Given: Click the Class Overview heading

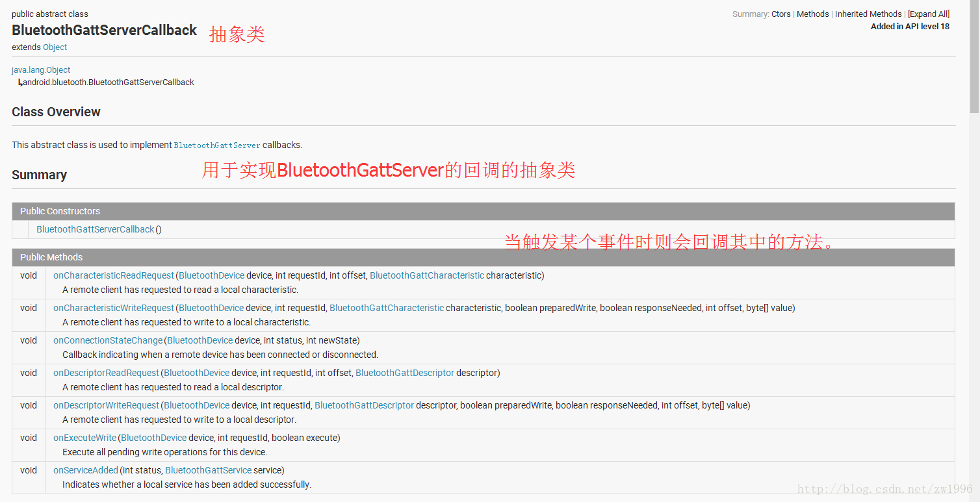Looking at the screenshot, I should [x=56, y=112].
